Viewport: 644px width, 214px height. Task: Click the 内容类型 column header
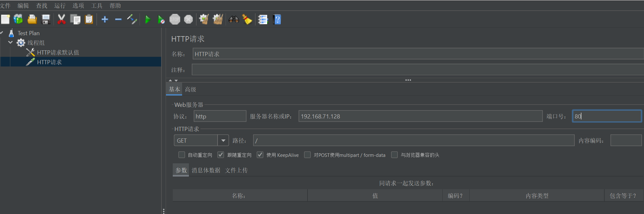pos(537,196)
